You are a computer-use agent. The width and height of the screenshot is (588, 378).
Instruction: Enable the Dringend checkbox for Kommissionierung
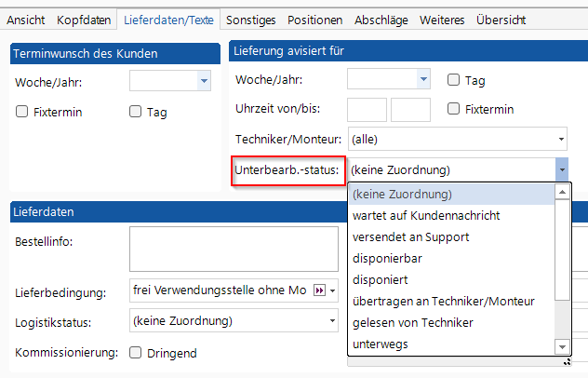pos(135,353)
